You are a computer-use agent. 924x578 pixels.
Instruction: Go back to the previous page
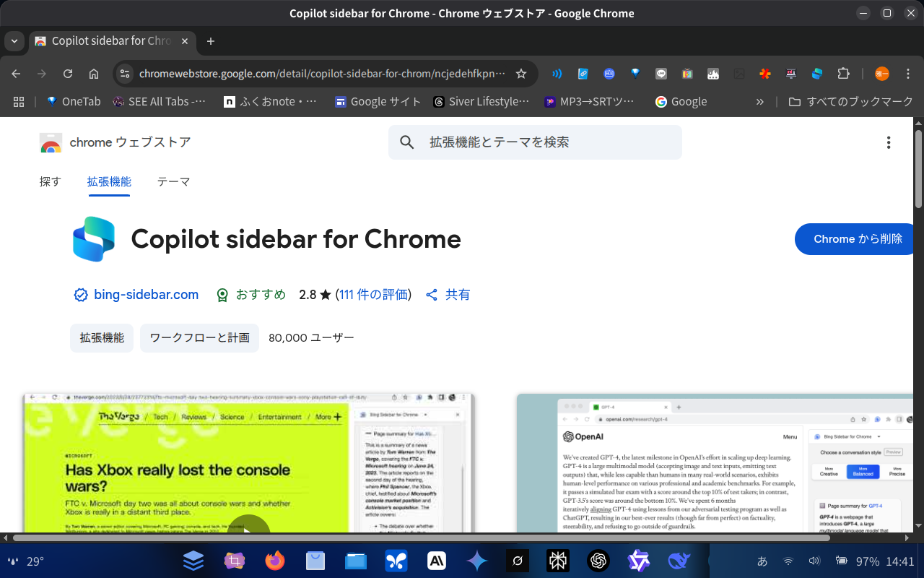[16, 74]
